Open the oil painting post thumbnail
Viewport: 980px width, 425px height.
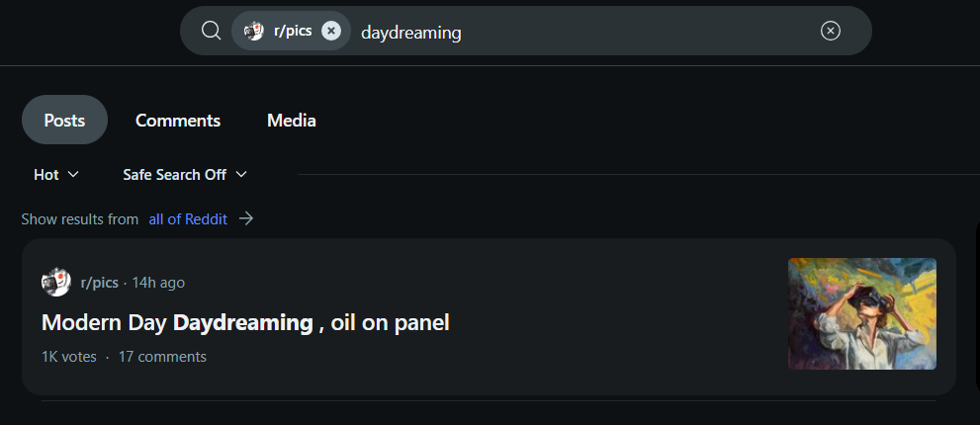[x=861, y=313]
